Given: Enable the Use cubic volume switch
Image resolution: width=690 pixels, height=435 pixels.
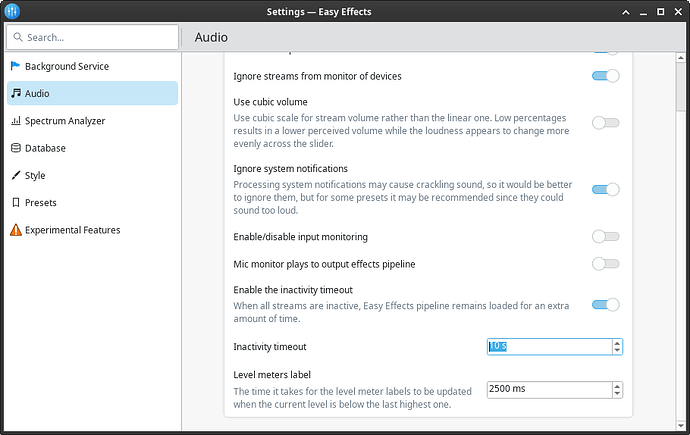Looking at the screenshot, I should pyautogui.click(x=605, y=122).
